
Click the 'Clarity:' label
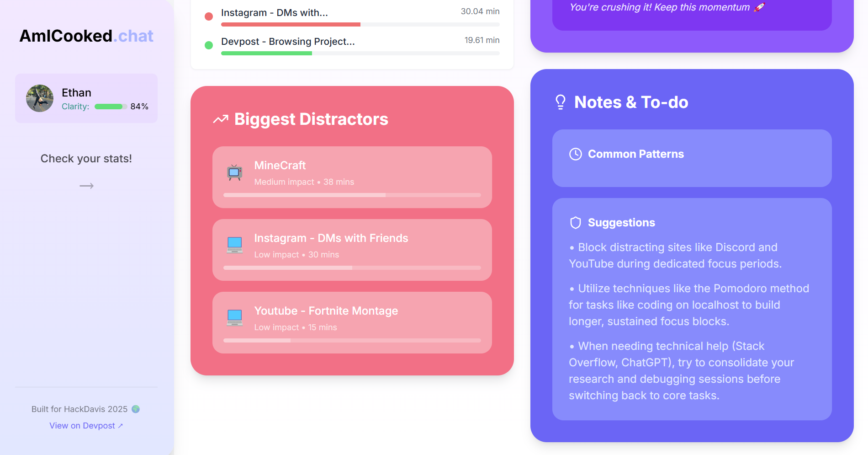(75, 107)
